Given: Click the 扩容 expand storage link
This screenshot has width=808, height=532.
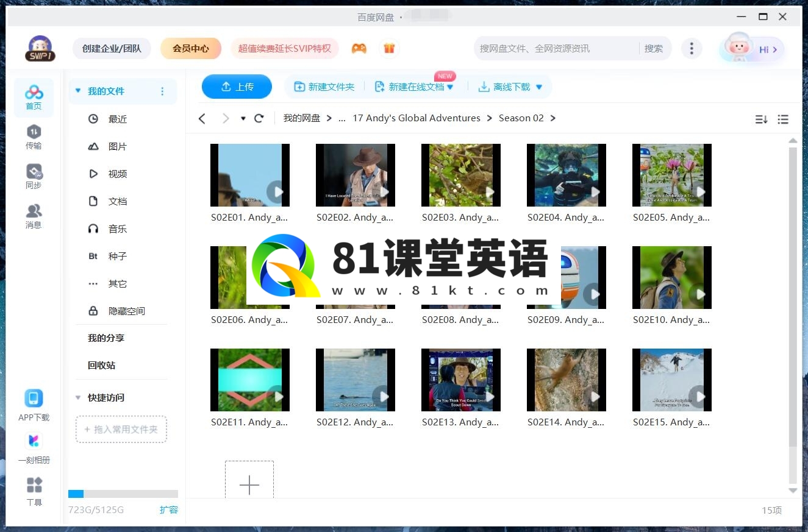Looking at the screenshot, I should pyautogui.click(x=168, y=509).
